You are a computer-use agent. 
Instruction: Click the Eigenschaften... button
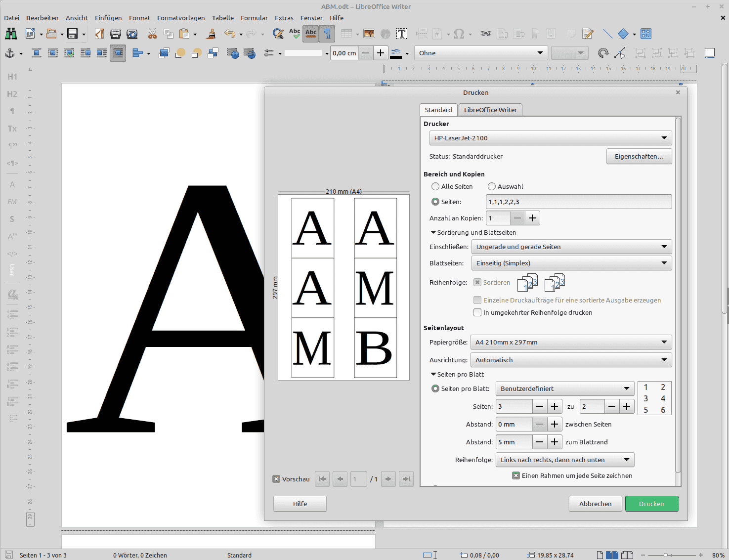click(639, 156)
